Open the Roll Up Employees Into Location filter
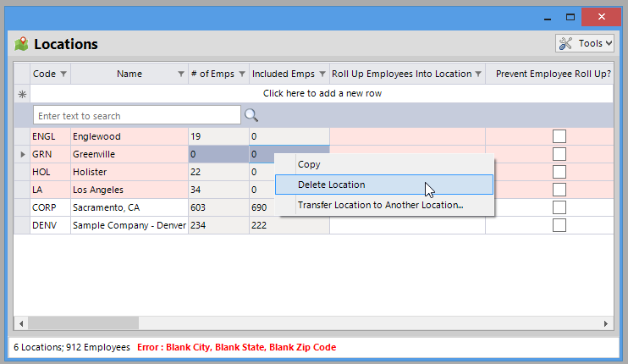This screenshot has width=628, height=364. tap(478, 74)
